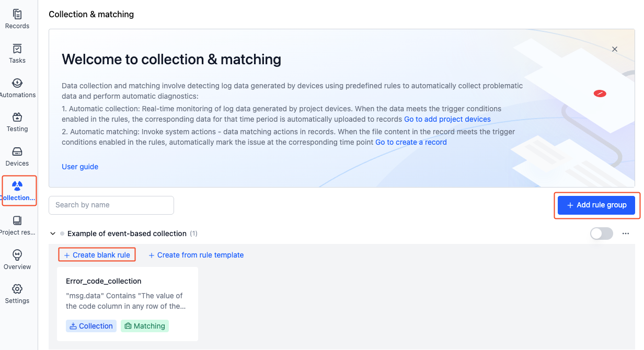The width and height of the screenshot is (644, 350).
Task: Open the User guide link
Action: (x=80, y=167)
